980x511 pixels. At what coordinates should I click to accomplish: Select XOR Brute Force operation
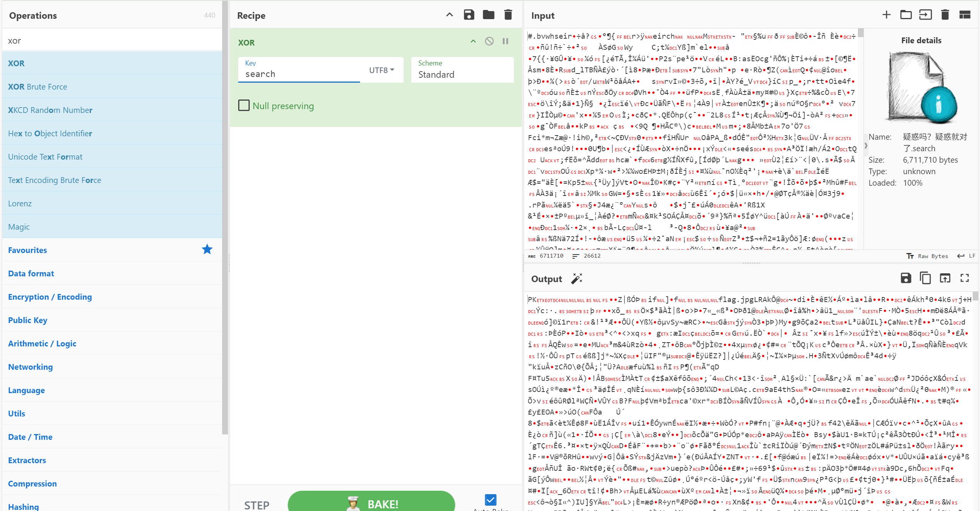tap(38, 87)
